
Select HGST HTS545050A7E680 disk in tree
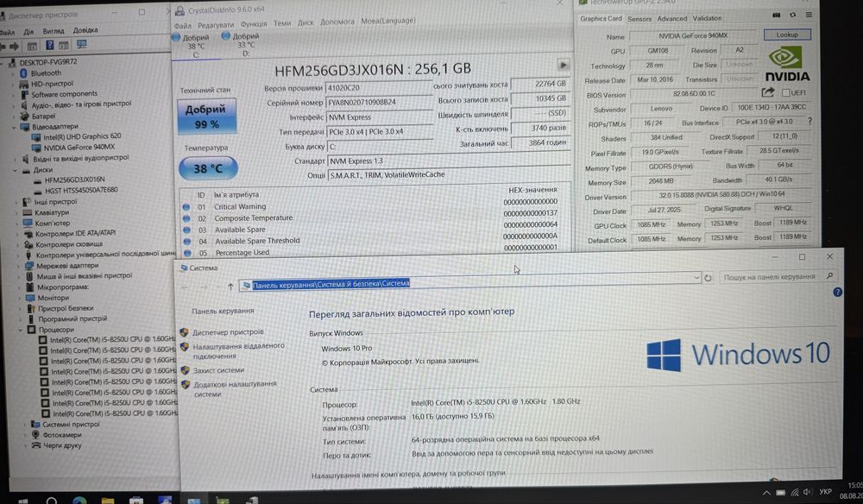pos(81,190)
